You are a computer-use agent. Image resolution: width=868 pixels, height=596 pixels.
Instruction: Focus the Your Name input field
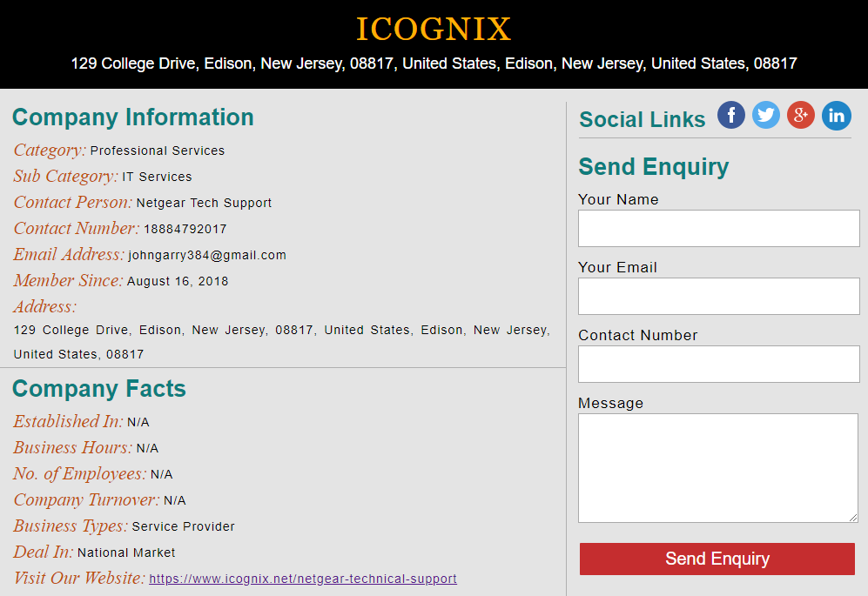pyautogui.click(x=718, y=228)
